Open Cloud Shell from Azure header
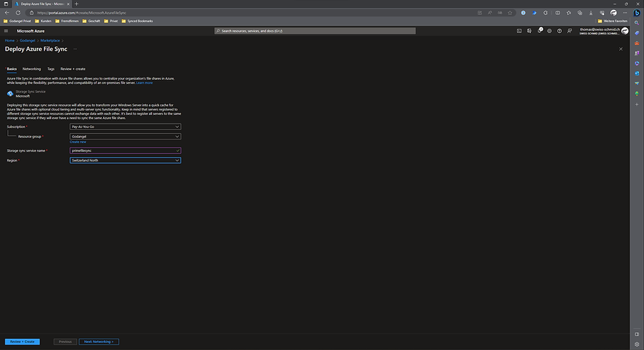 [x=519, y=31]
